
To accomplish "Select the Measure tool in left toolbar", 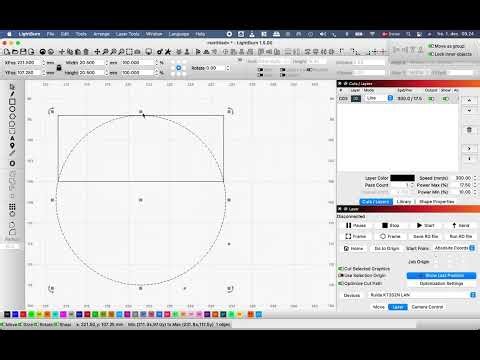I will (x=12, y=153).
